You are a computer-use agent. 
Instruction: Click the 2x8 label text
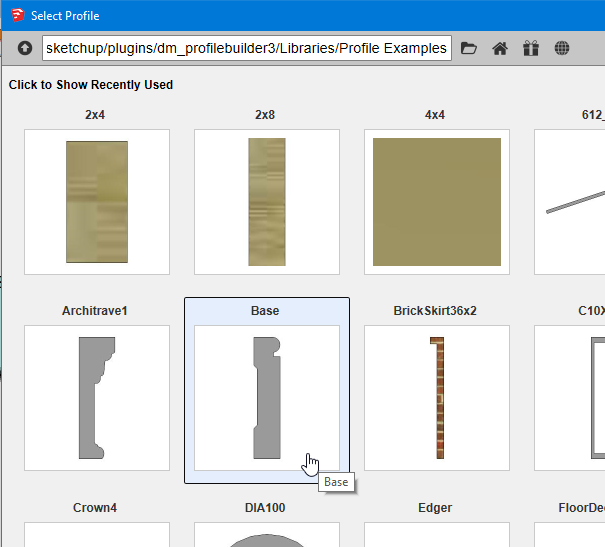click(x=265, y=115)
